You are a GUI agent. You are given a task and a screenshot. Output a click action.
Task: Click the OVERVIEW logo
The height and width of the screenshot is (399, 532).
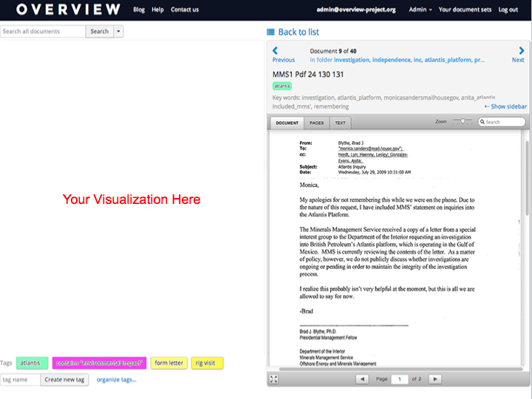pos(68,10)
